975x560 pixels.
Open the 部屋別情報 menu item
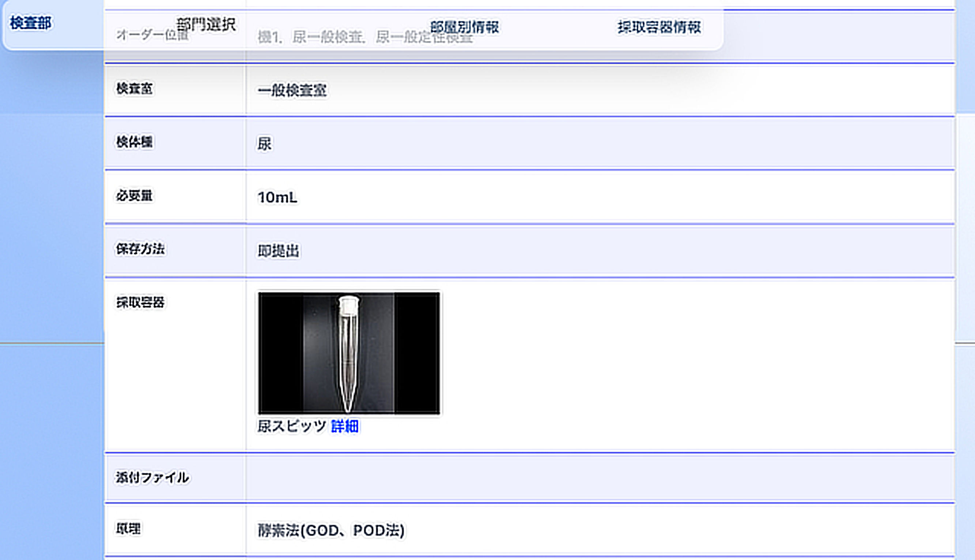click(x=464, y=27)
